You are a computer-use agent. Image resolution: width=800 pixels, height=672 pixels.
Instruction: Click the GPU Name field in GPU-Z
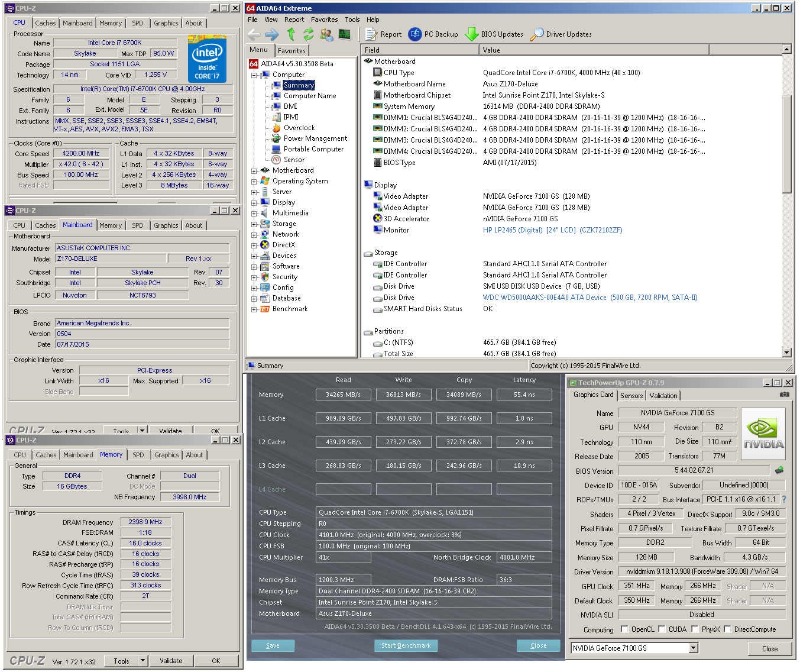pyautogui.click(x=678, y=413)
